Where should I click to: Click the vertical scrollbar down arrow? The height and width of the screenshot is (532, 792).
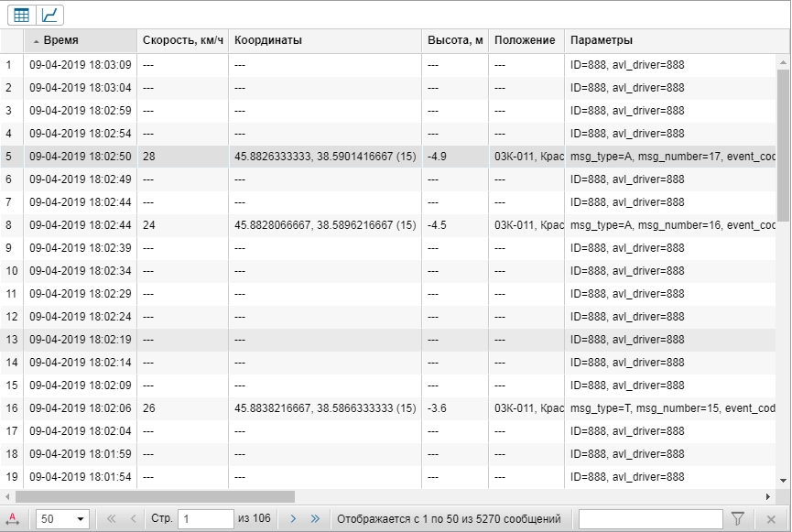pyautogui.click(x=783, y=480)
